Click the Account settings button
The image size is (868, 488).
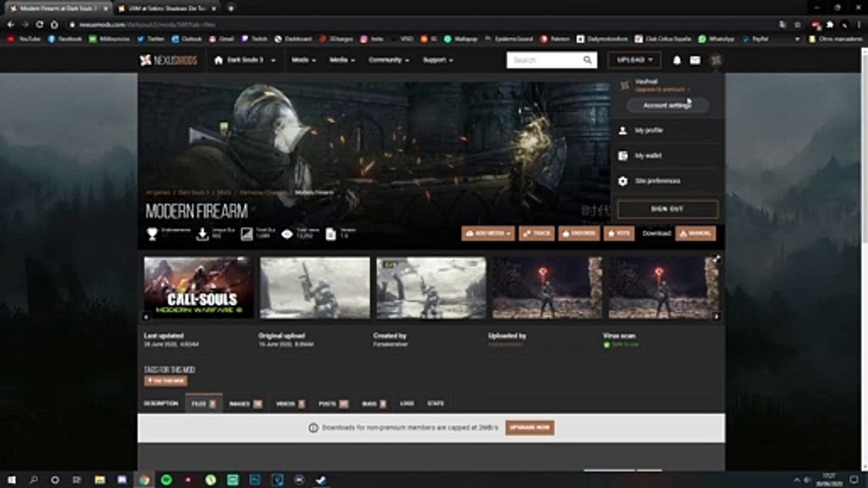pyautogui.click(x=667, y=106)
